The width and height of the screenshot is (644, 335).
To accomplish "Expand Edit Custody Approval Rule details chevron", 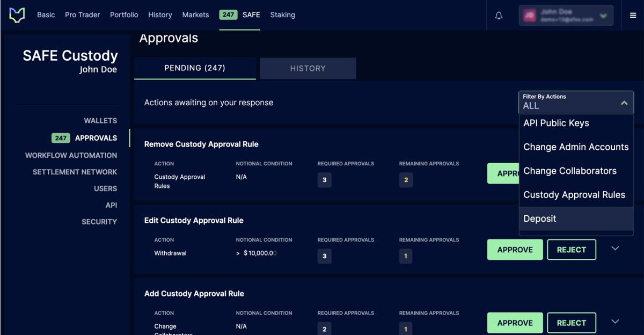I will coord(615,249).
